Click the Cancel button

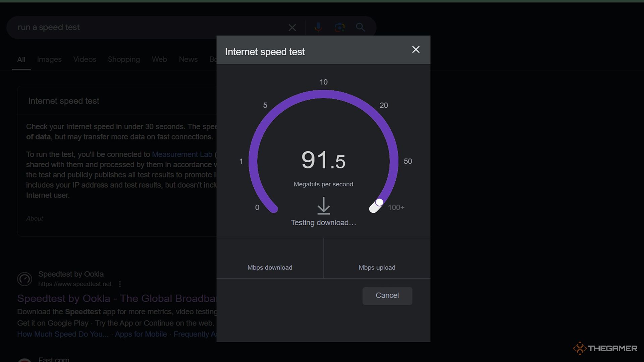[x=387, y=296]
